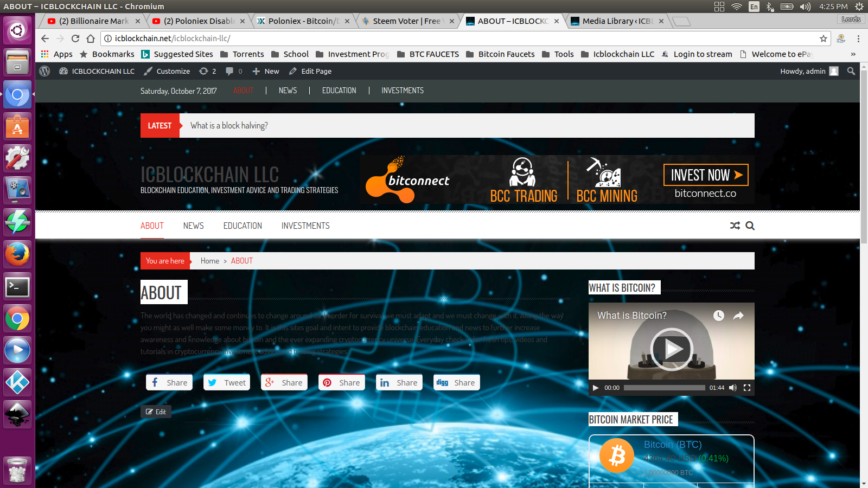
Task: Open the Howdy, admin account menu
Action: point(809,71)
